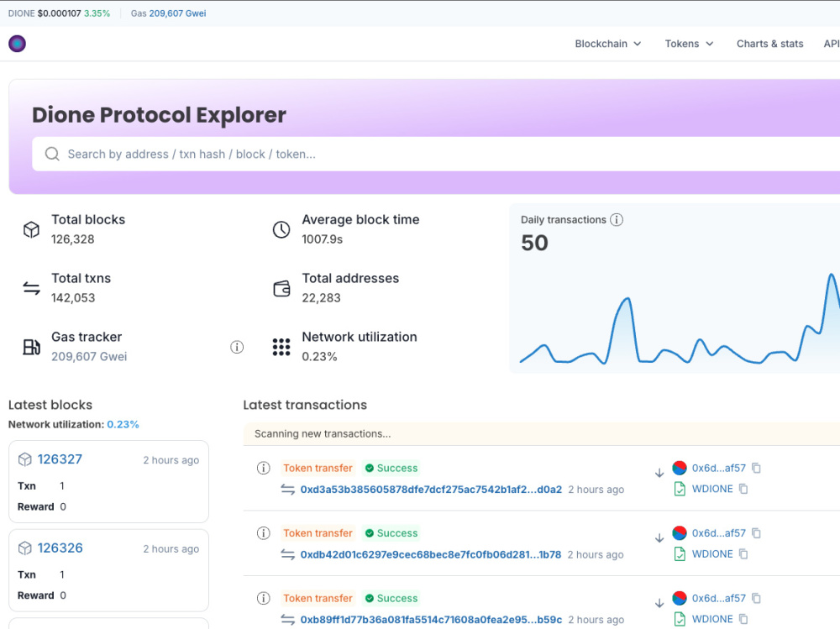Open block 126326 link
This screenshot has height=629, width=840.
(x=60, y=548)
